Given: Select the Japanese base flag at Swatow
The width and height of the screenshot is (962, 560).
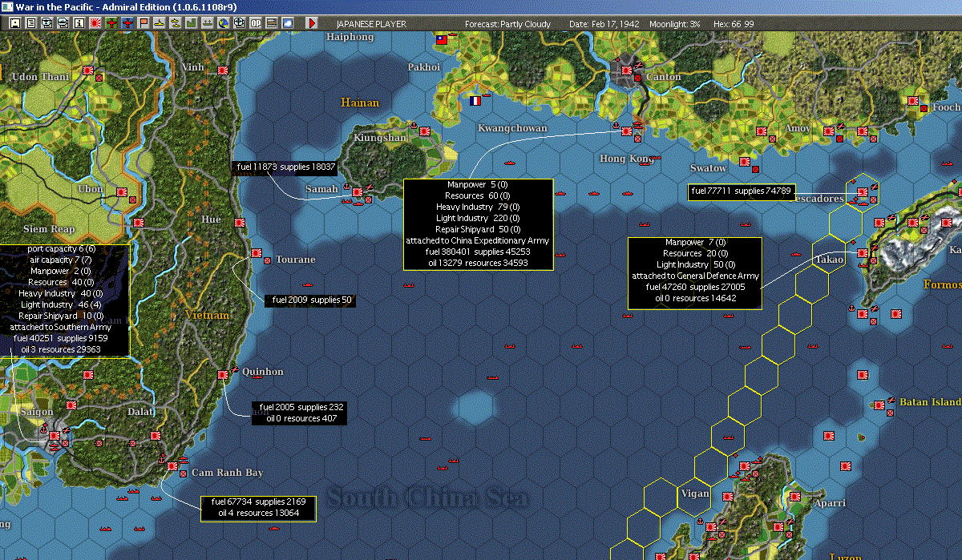Looking at the screenshot, I should [745, 162].
